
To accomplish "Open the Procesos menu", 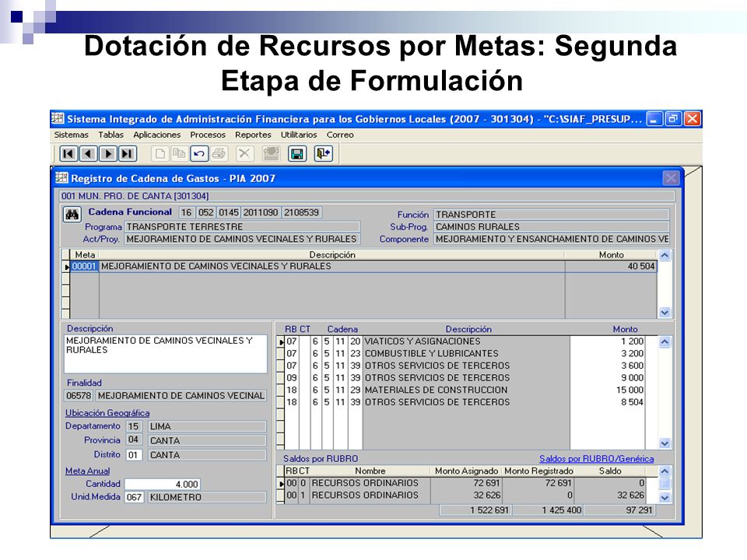I will pos(208,135).
